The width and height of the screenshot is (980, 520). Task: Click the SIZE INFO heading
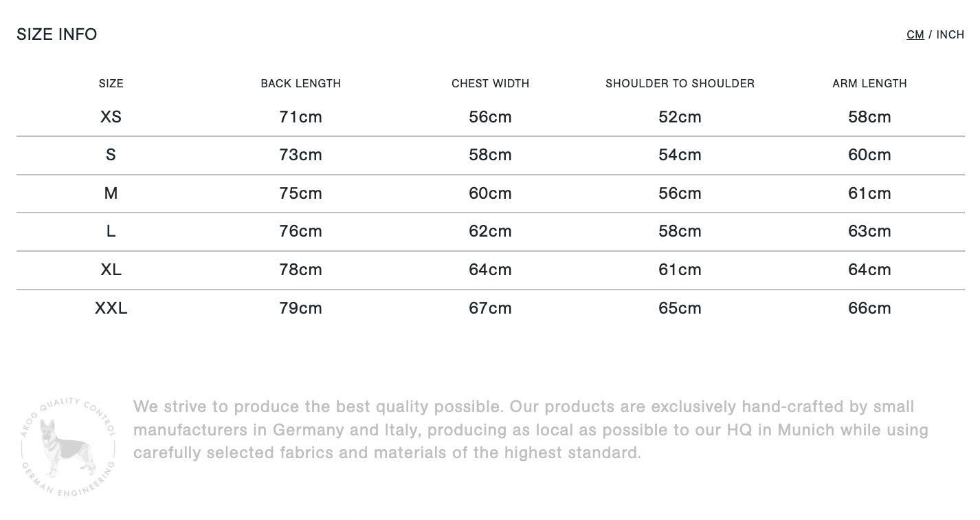pyautogui.click(x=57, y=34)
